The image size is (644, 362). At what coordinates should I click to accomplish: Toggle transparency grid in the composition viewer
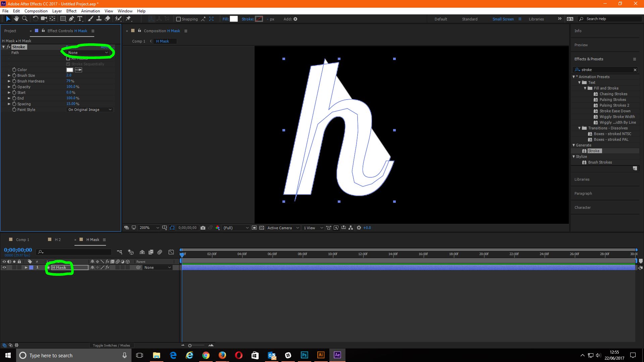262,228
